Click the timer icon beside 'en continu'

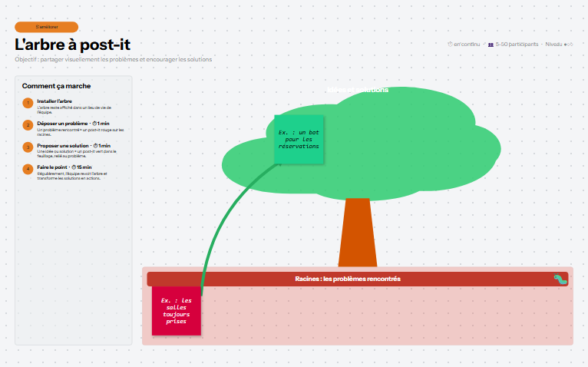[x=450, y=45]
